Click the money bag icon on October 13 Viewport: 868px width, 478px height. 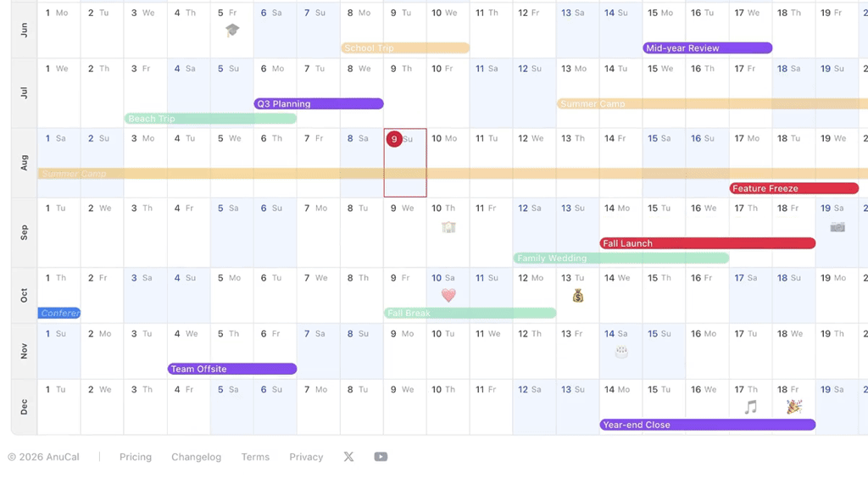click(x=578, y=296)
